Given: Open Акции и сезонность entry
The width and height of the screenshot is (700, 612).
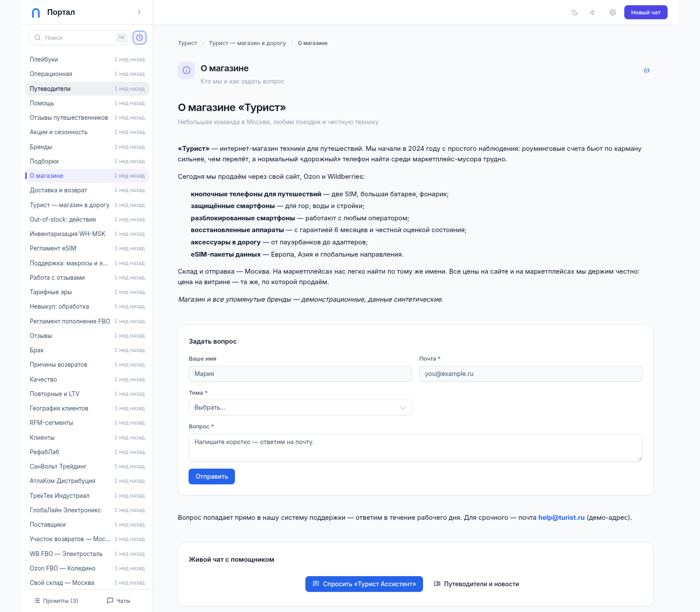Looking at the screenshot, I should tap(87, 132).
